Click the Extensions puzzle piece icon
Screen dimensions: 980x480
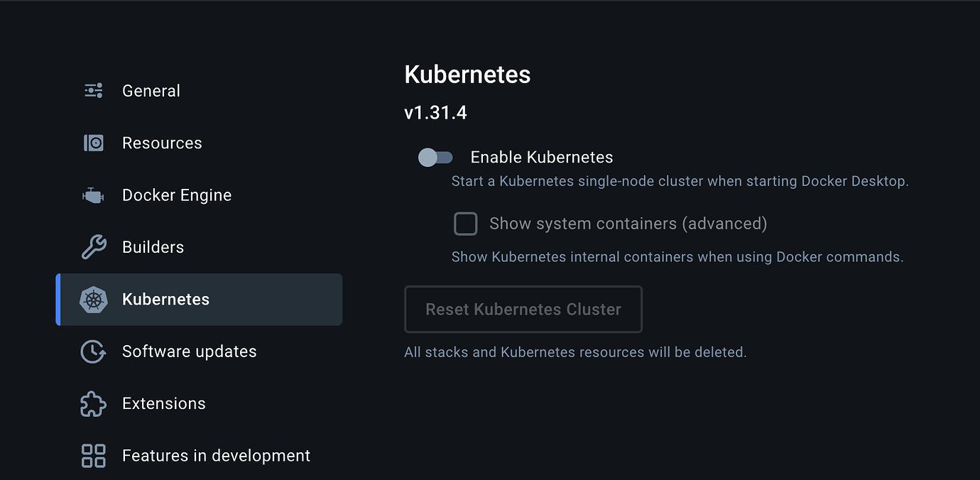(x=93, y=403)
